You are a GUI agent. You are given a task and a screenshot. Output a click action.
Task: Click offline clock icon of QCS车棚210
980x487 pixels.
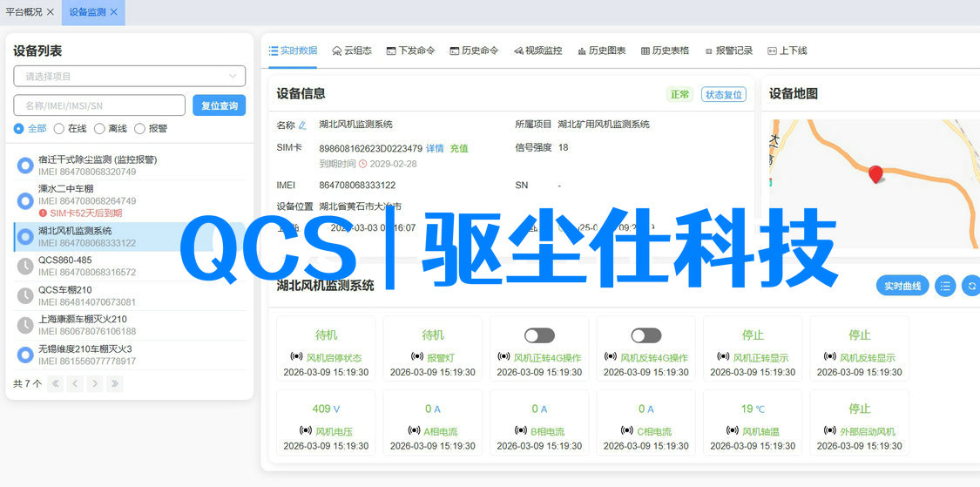coord(25,295)
